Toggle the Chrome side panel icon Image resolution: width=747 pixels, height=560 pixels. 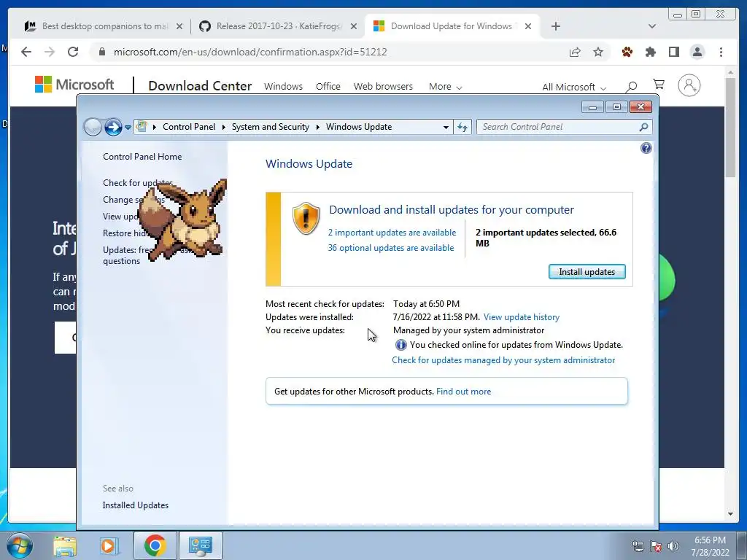[673, 52]
